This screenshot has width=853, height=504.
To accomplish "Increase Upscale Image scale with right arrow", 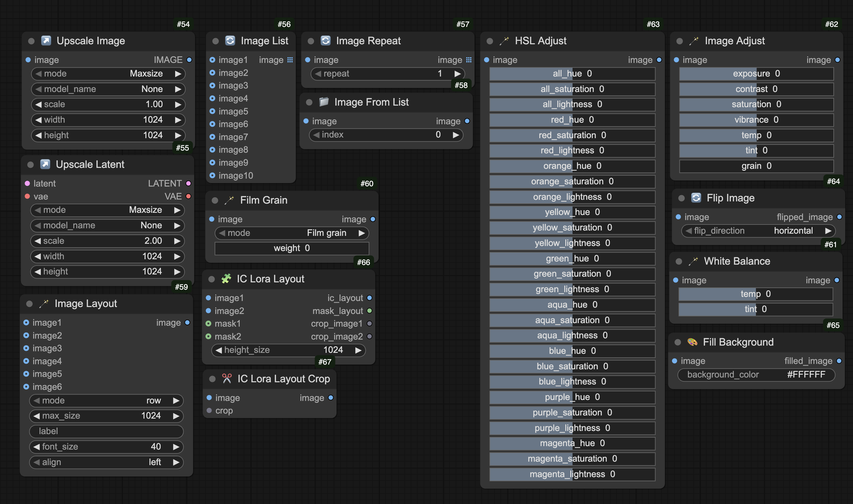I will pos(178,104).
